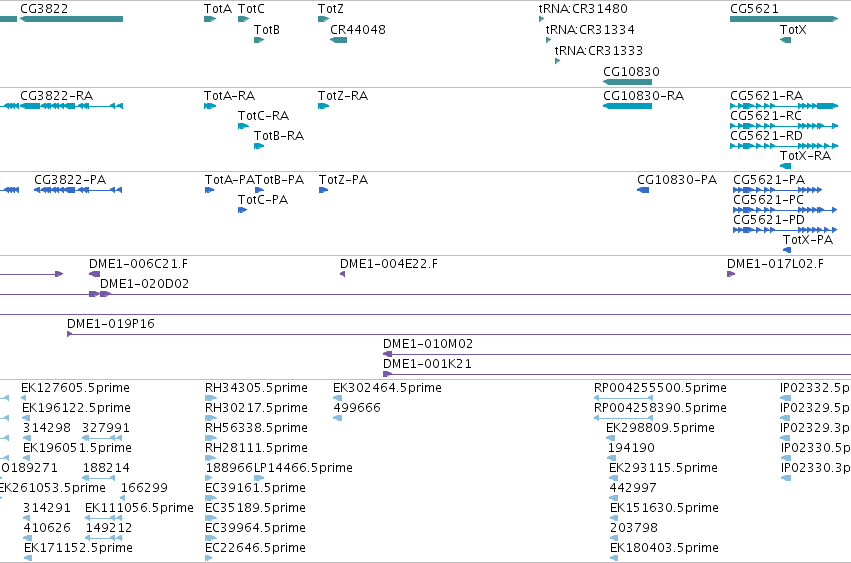
Task: Click the DME1-004E22.F BAC end
Action: [342, 274]
